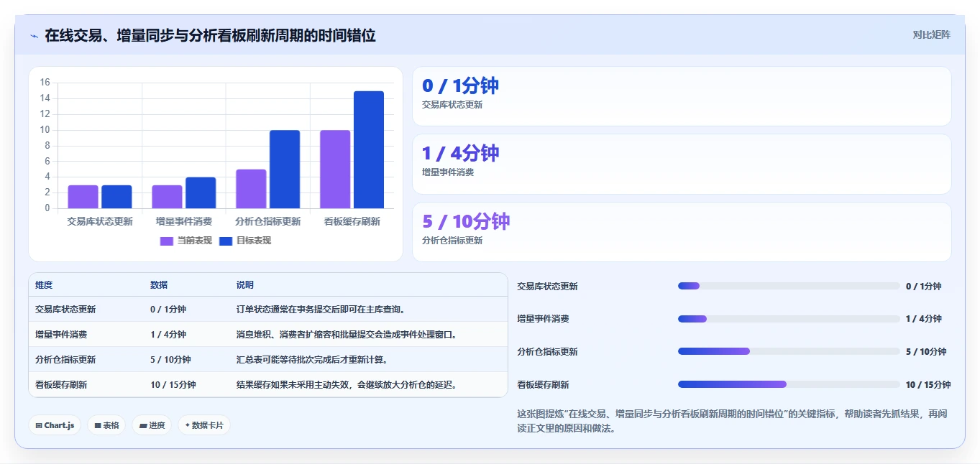The width and height of the screenshot is (980, 464).
Task: Click the chart x-axis label 看板缓存刷新
Action: click(352, 221)
